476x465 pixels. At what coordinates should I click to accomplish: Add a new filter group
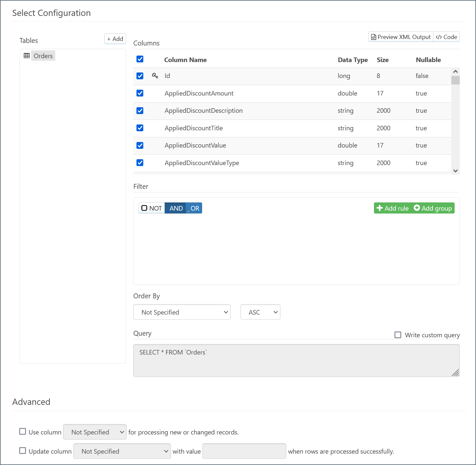(x=433, y=208)
